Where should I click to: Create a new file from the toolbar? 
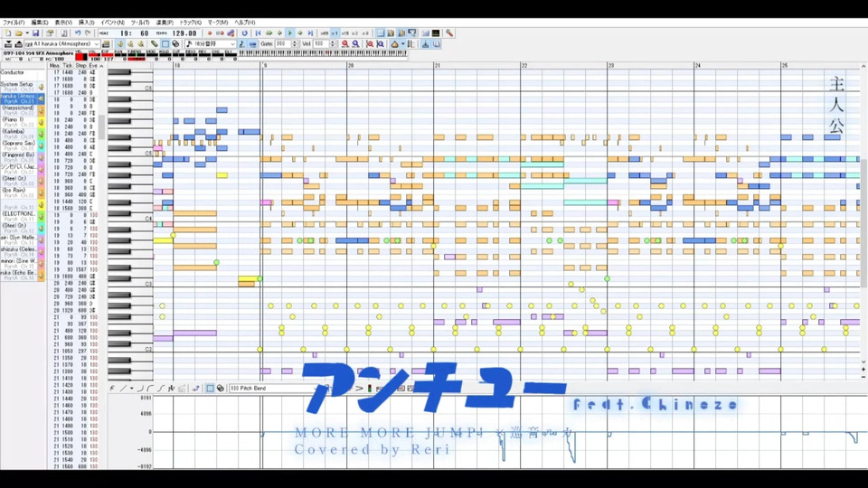[8, 33]
